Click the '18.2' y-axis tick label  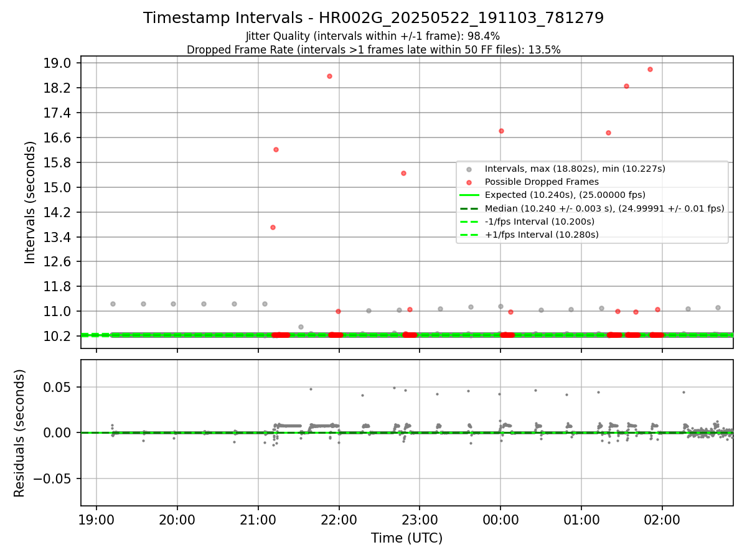59,88
